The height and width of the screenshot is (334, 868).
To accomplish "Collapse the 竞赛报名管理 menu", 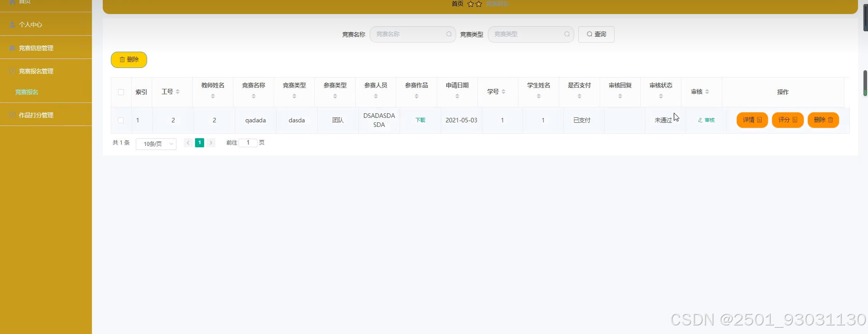I will click(x=46, y=71).
